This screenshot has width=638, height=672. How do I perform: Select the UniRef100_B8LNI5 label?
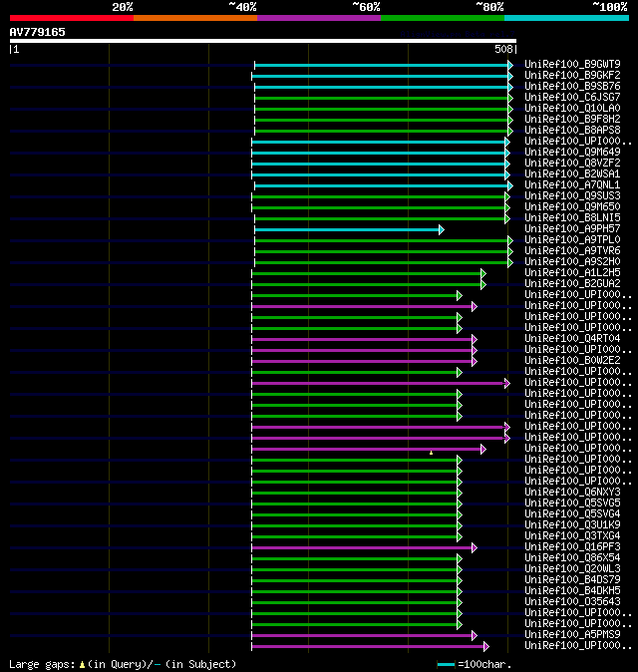[x=572, y=218]
